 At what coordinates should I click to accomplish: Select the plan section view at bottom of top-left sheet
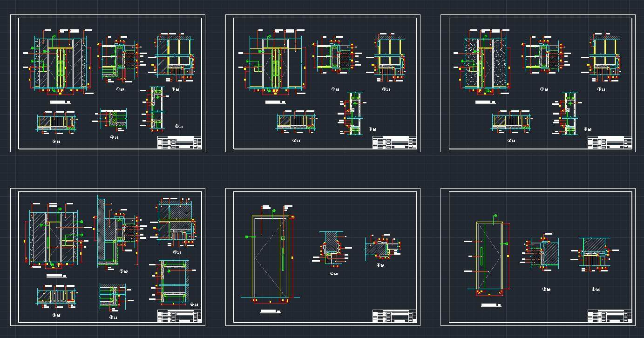[56, 122]
